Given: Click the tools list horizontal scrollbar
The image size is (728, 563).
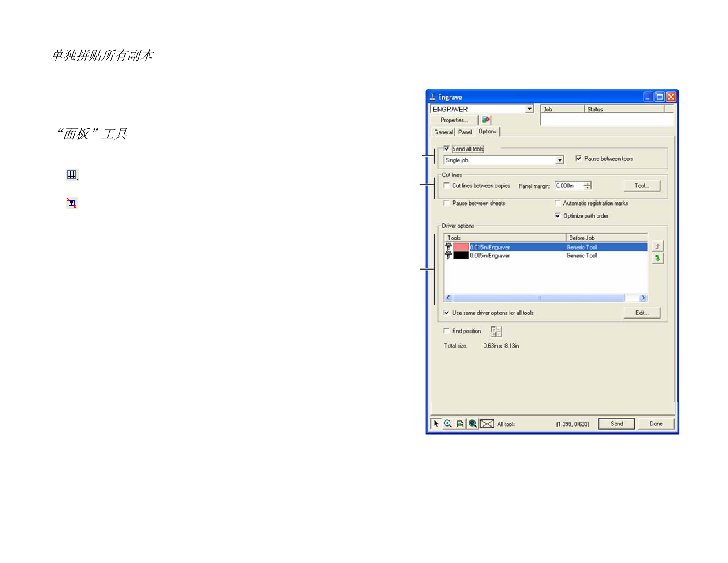Looking at the screenshot, I should point(539,298).
